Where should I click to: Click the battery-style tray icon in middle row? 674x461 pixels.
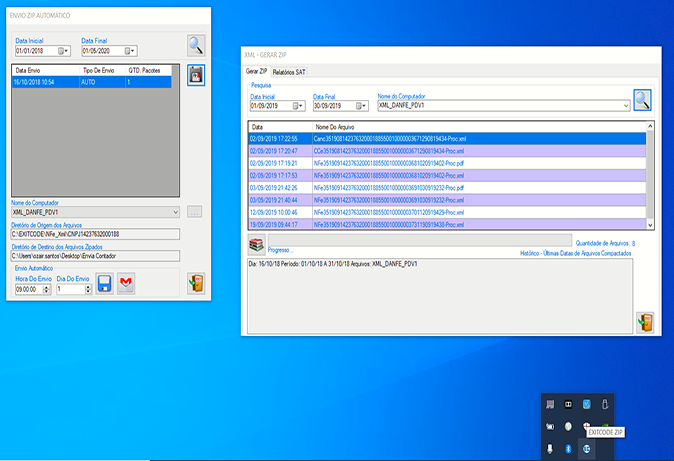tap(550, 427)
